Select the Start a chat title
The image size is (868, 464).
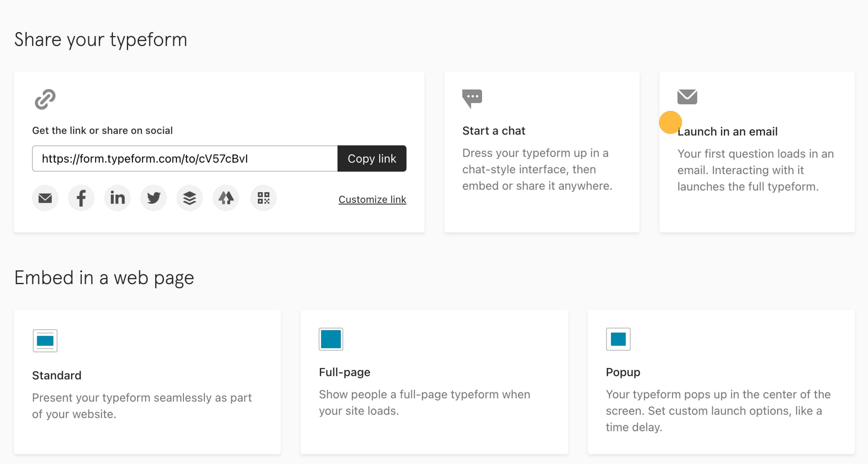[494, 131]
